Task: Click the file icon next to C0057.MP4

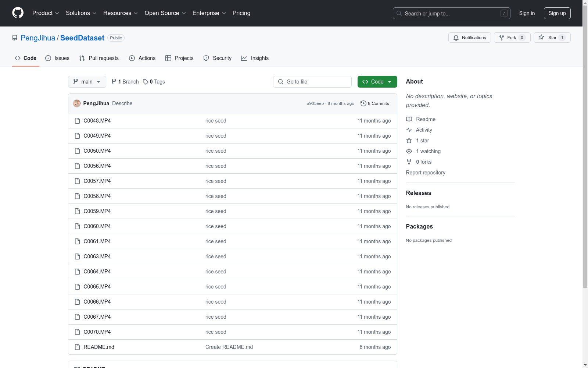Action: (77, 181)
